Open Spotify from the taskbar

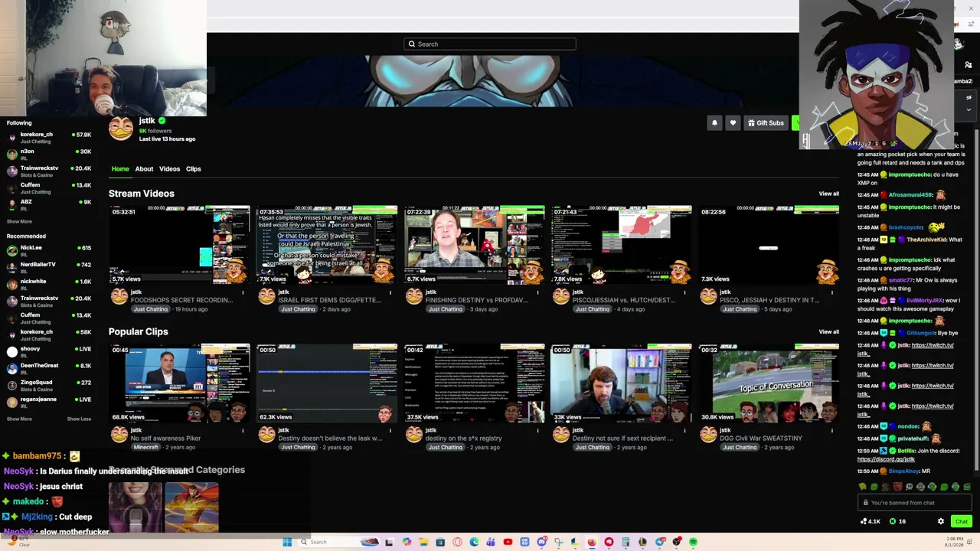click(693, 542)
